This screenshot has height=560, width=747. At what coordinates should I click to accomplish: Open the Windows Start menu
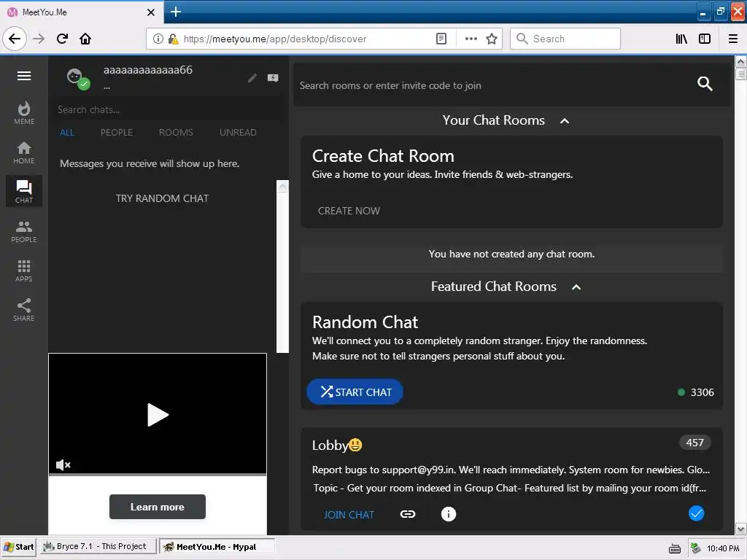pyautogui.click(x=18, y=547)
